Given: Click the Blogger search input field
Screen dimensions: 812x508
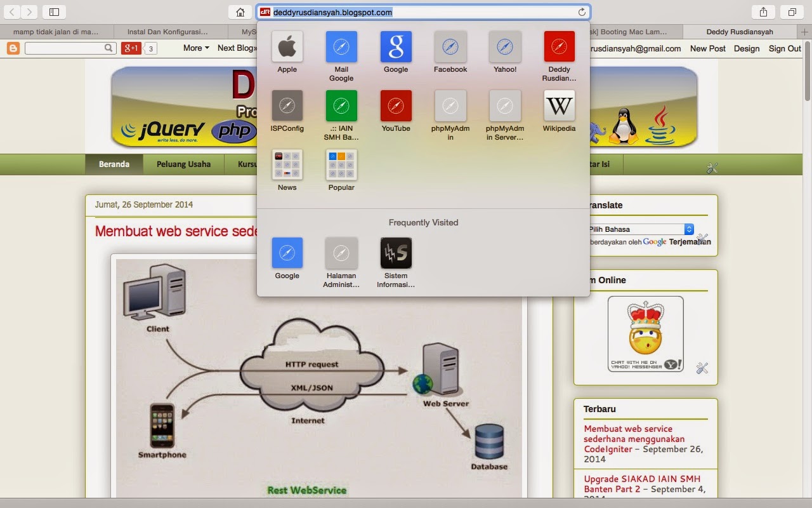Looking at the screenshot, I should [65, 48].
